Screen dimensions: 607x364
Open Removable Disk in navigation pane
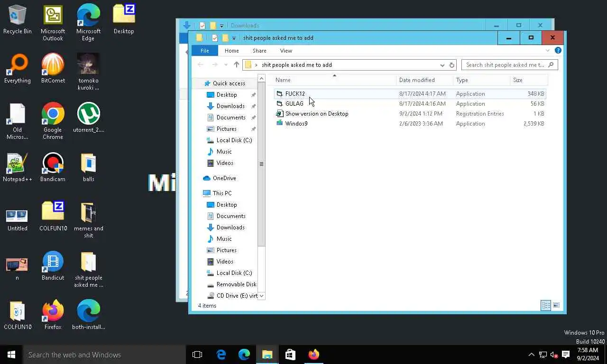coord(236,284)
